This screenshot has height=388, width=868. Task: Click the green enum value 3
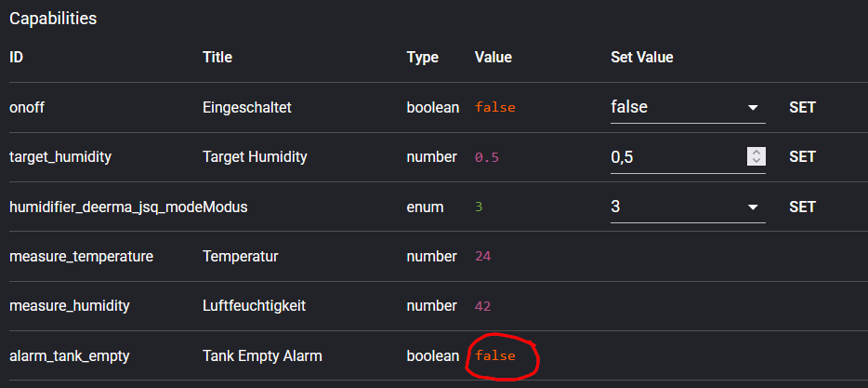(479, 207)
